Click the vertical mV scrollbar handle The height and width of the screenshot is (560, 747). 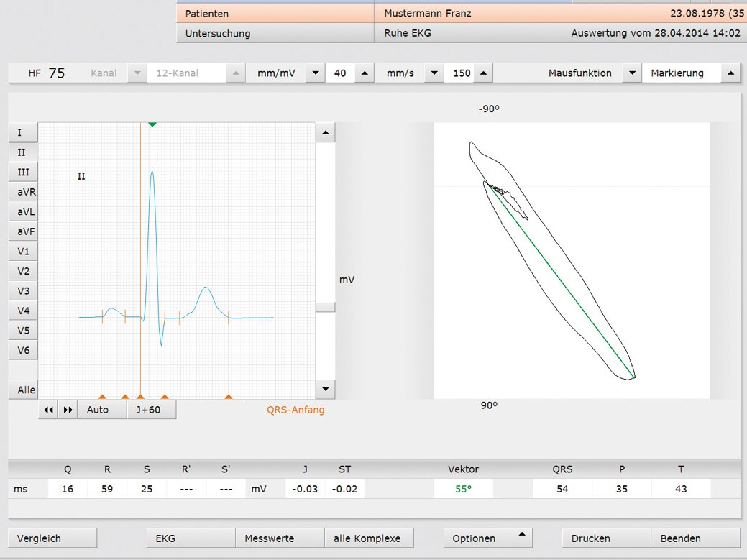(326, 307)
